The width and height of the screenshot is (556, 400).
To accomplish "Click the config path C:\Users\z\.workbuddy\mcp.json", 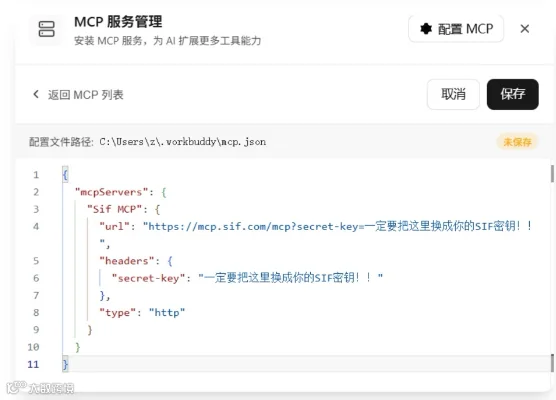I will [183, 142].
